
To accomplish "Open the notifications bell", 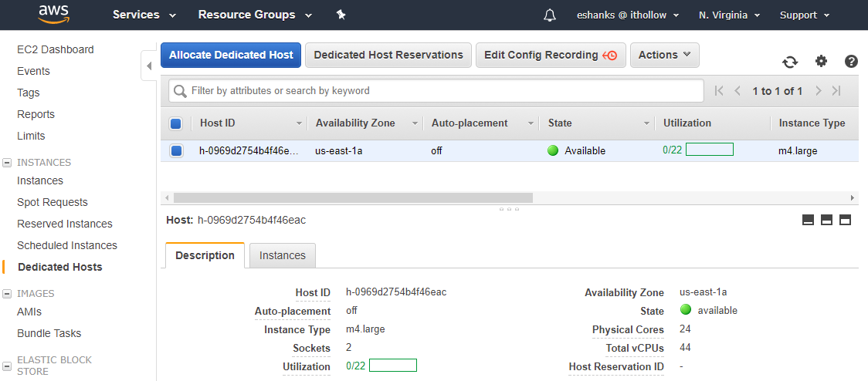I will 550,15.
